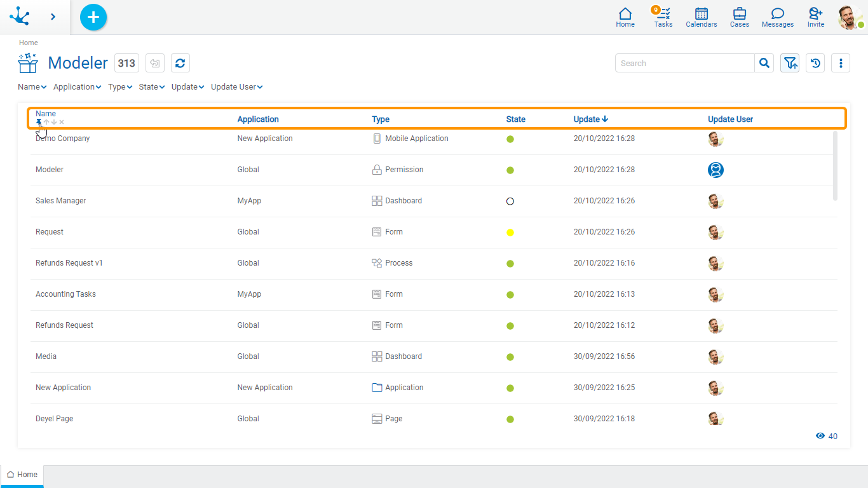Click the Sales Manager Dashboard icon
The height and width of the screenshot is (488, 868).
(x=377, y=201)
